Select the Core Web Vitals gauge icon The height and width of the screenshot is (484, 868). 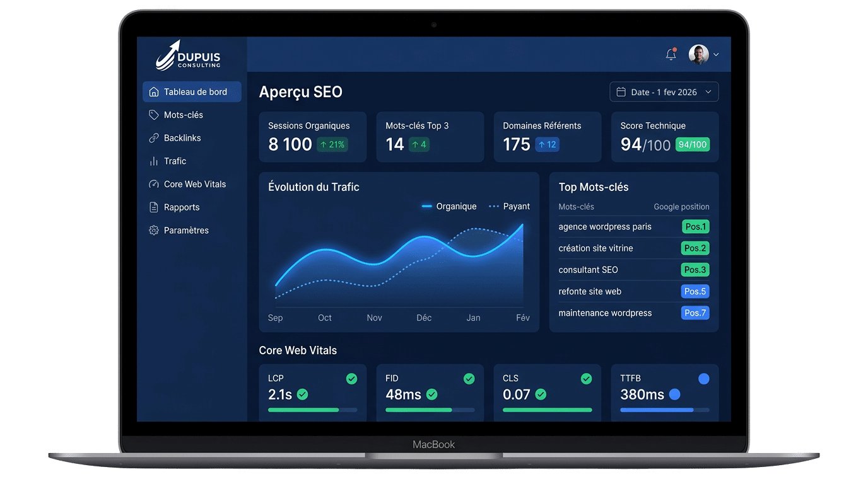(x=153, y=184)
